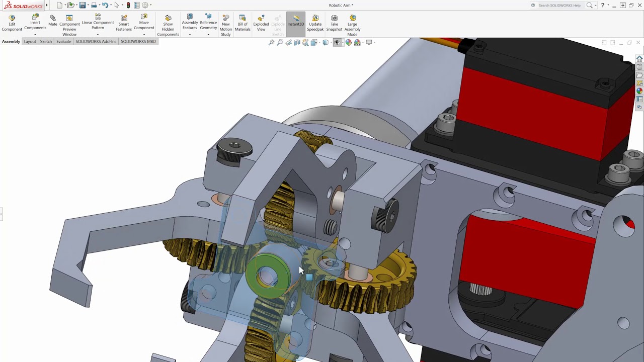Click Show Hidden Components

168,26
